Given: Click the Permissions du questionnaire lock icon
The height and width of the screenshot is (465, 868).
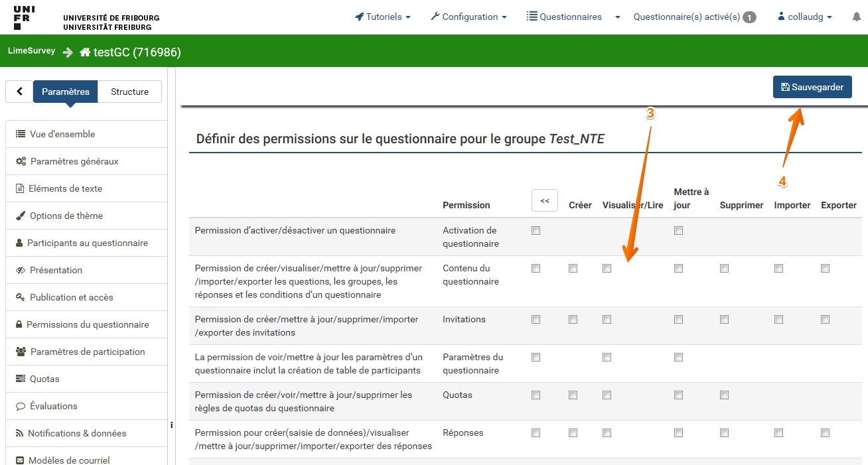Looking at the screenshot, I should pyautogui.click(x=19, y=324).
